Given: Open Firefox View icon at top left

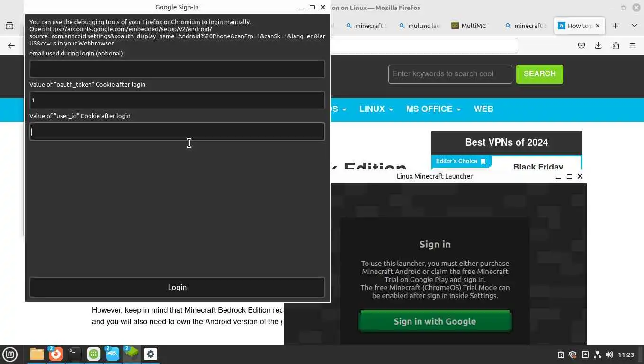Looking at the screenshot, I should pos(9,26).
